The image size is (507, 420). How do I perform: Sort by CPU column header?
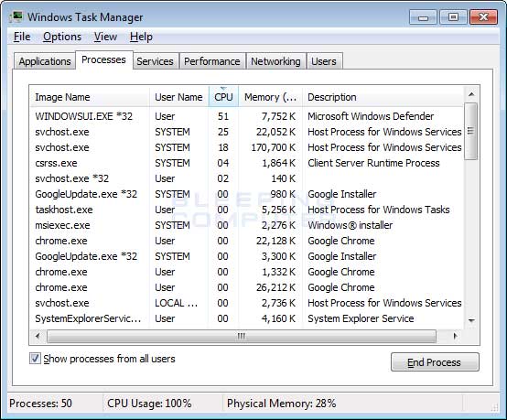coord(223,97)
